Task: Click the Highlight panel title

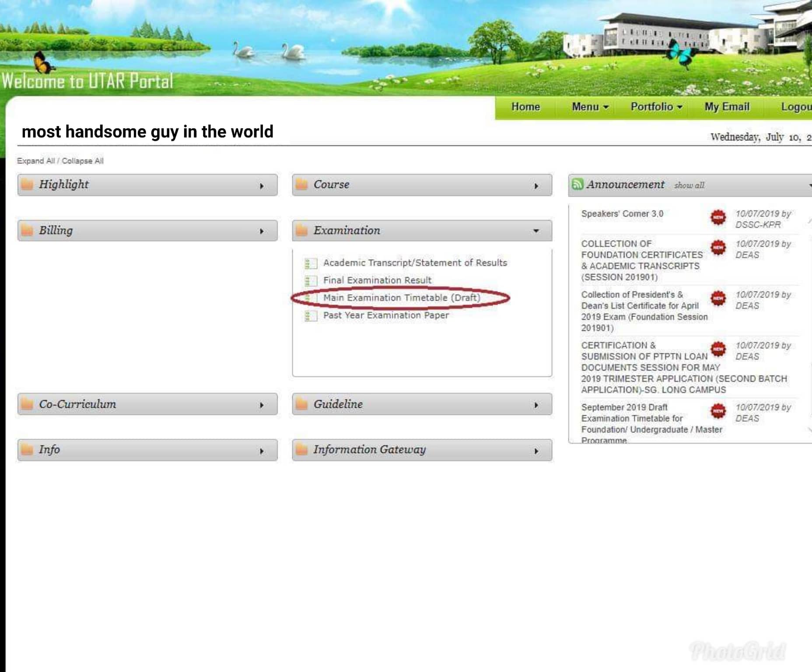Action: tap(64, 185)
